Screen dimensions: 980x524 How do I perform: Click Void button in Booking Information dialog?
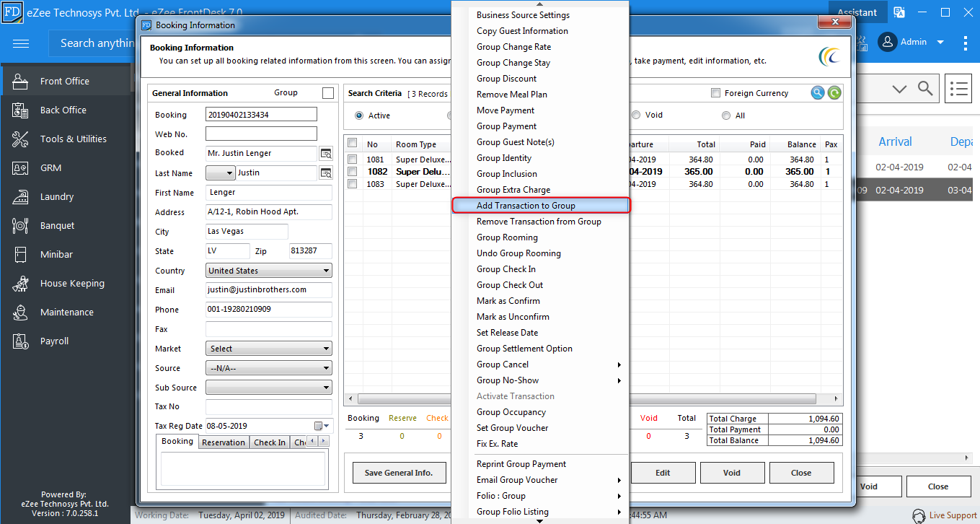(731, 473)
